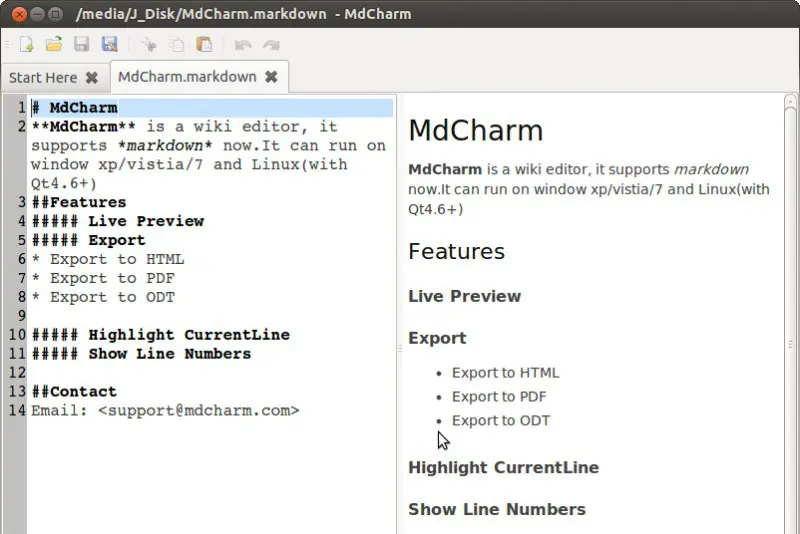Click the splitter handle between editor and preview
The width and height of the screenshot is (800, 534).
[x=399, y=348]
